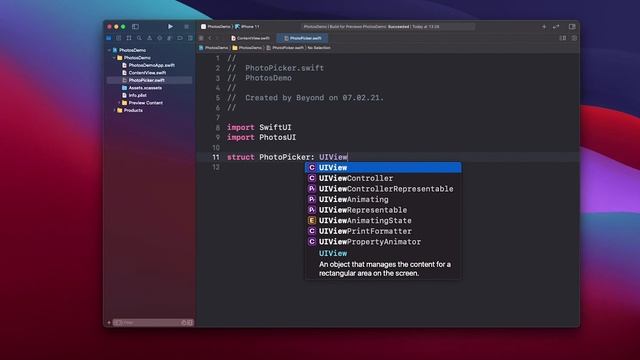Switch to the ContentView.swift editor tab
The height and width of the screenshot is (360, 640).
pos(250,38)
